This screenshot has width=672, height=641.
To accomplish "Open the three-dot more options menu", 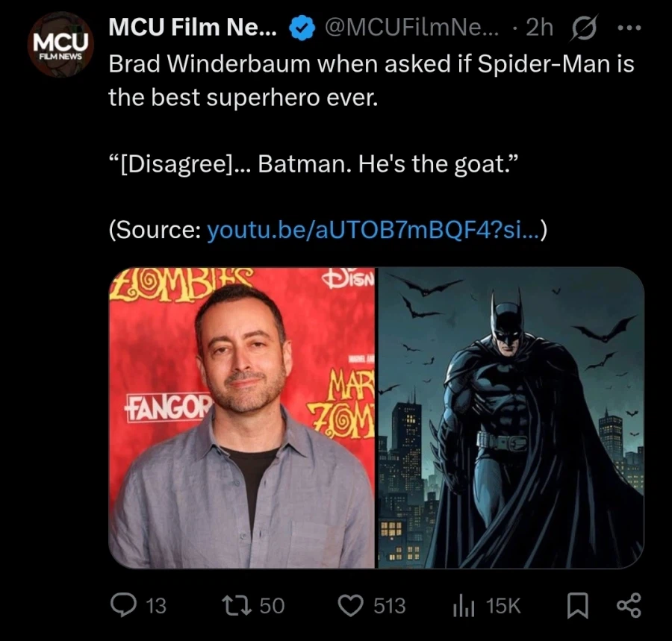I will point(631,27).
